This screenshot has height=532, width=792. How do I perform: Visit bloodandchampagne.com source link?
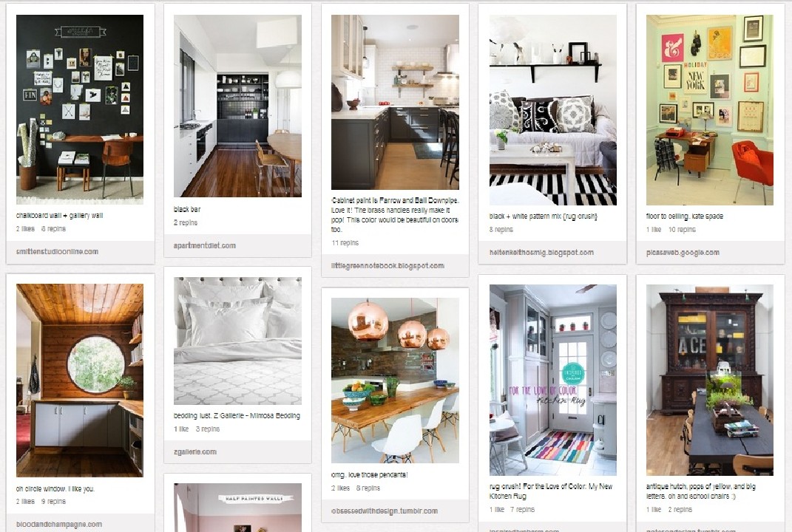click(x=59, y=525)
